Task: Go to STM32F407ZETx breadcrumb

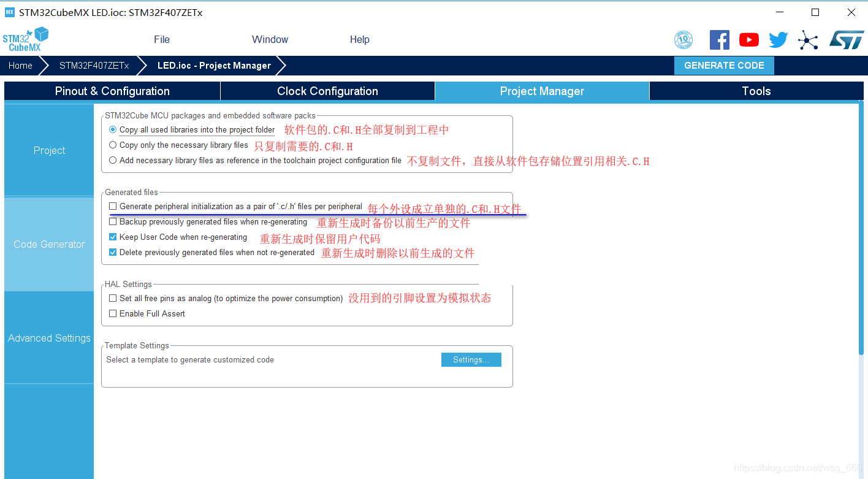Action: click(x=94, y=66)
